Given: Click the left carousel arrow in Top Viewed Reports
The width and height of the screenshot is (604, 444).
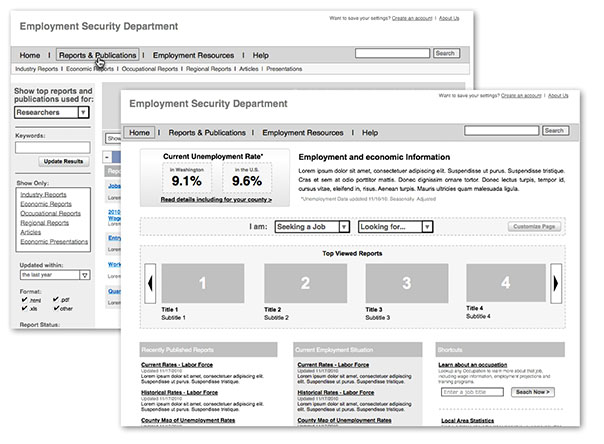Looking at the screenshot, I should point(150,283).
